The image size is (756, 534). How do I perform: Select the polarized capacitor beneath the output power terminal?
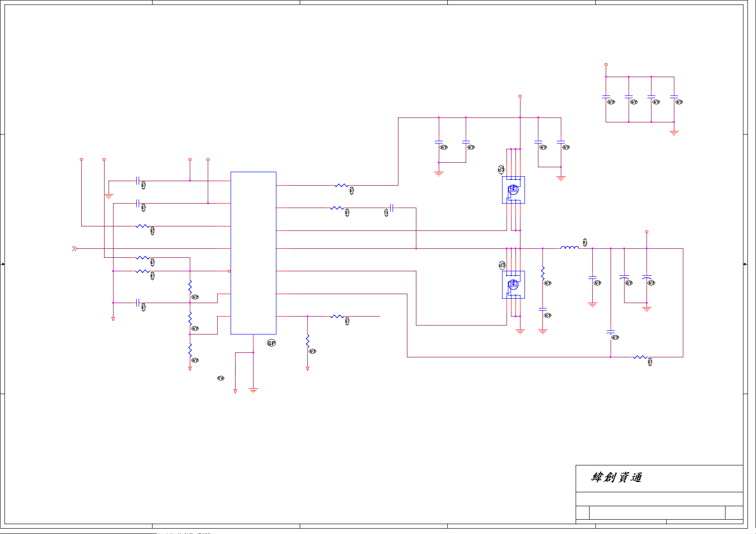(647, 277)
